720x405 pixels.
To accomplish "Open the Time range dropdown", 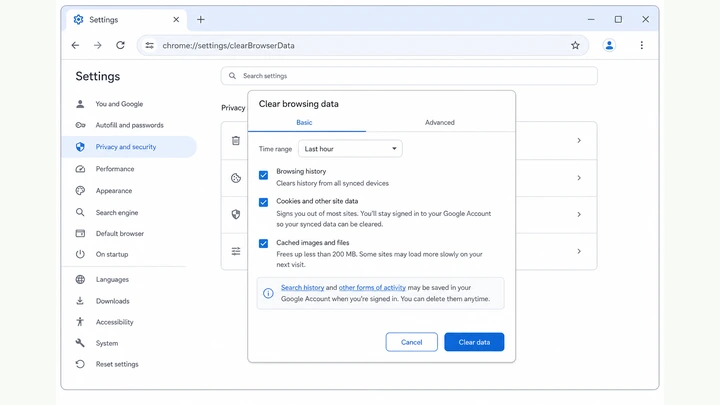I will tap(350, 149).
